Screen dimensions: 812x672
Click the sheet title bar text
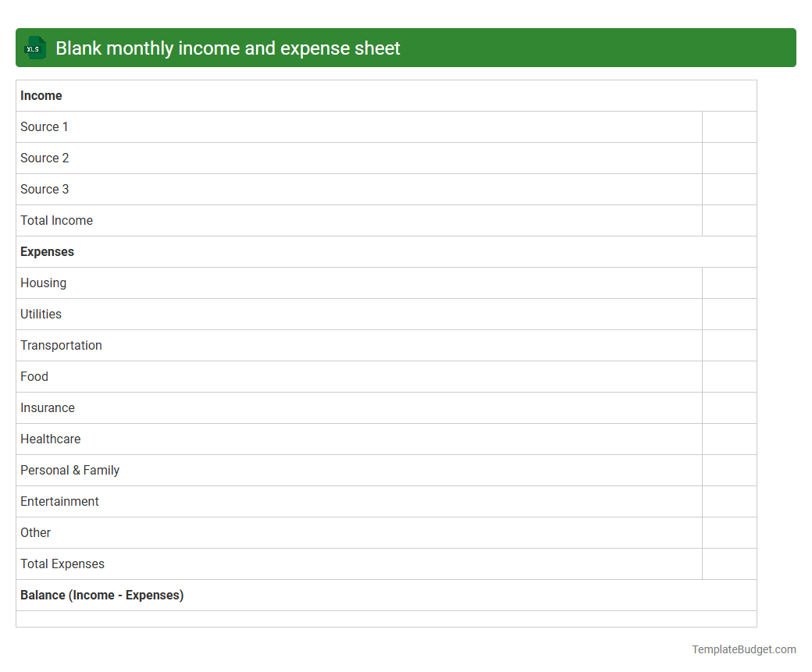[227, 48]
